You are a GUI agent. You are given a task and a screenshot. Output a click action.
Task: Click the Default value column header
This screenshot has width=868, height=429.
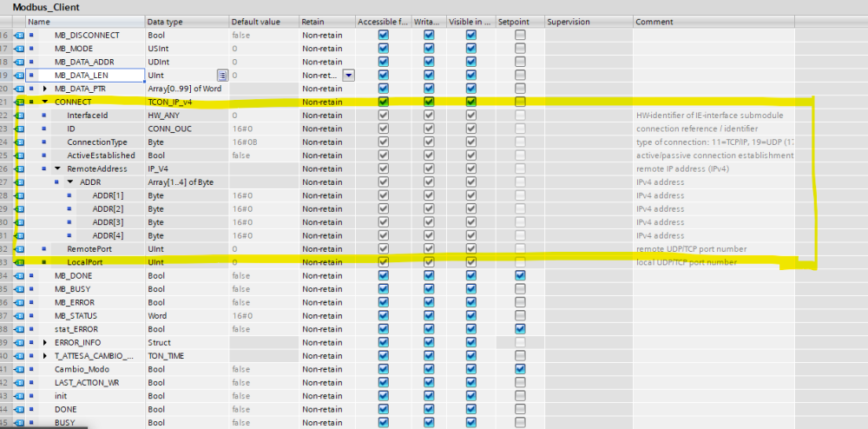coord(255,21)
